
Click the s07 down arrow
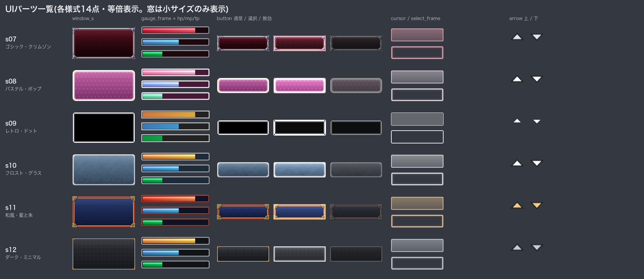click(537, 37)
